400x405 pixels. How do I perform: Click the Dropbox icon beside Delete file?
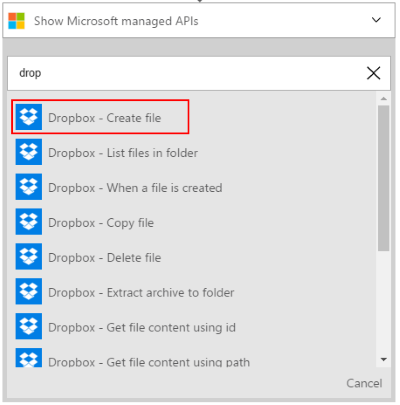29,256
